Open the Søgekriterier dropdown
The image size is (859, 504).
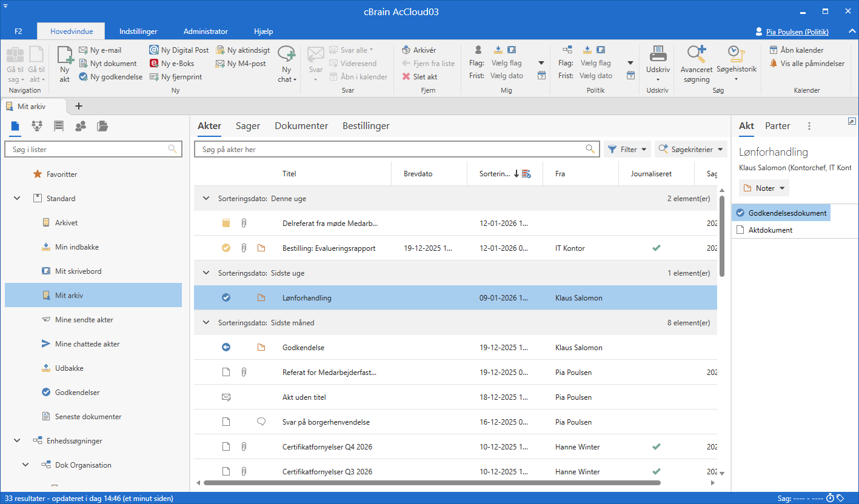click(x=691, y=149)
